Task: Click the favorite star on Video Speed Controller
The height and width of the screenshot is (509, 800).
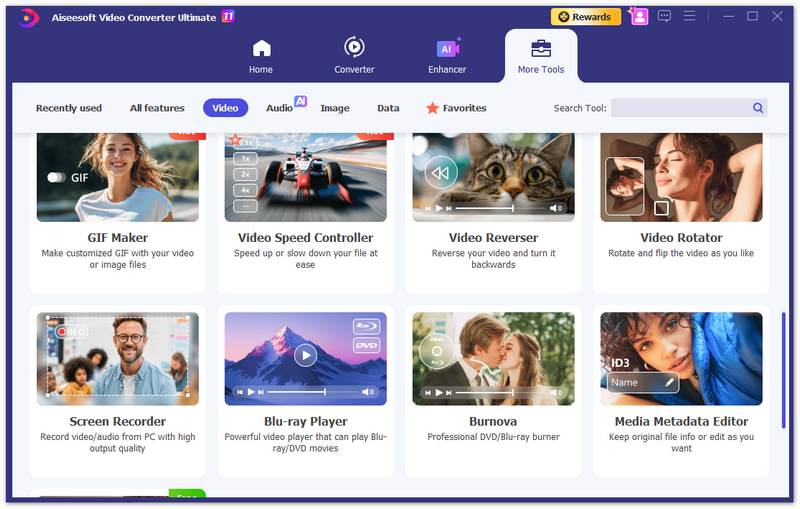Action: [235, 140]
